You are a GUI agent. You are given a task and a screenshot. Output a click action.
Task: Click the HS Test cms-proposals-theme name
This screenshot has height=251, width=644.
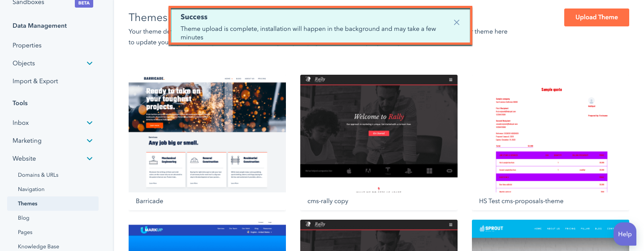[x=521, y=201]
